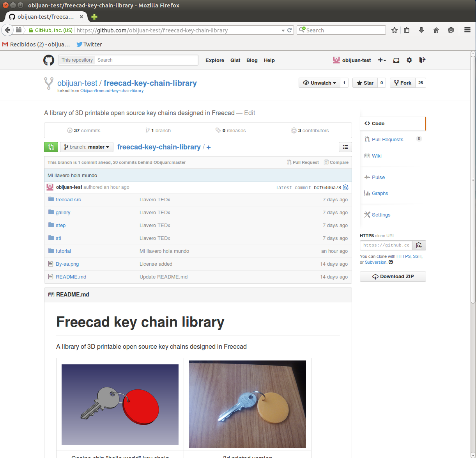Open the Code tab in sidebar

pyautogui.click(x=393, y=123)
